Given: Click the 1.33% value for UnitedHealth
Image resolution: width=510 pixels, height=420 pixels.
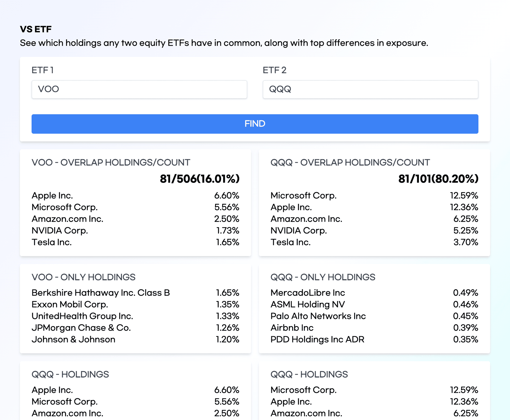Looking at the screenshot, I should pyautogui.click(x=228, y=316).
